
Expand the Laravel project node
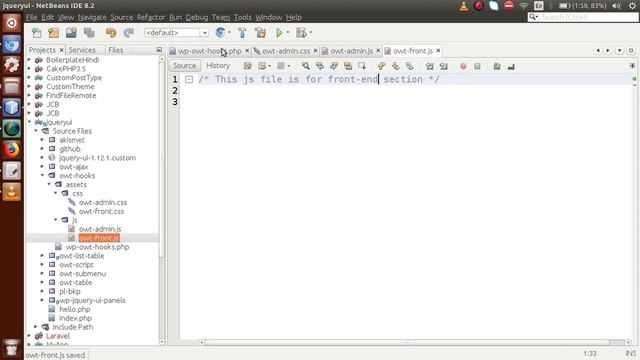point(29,336)
